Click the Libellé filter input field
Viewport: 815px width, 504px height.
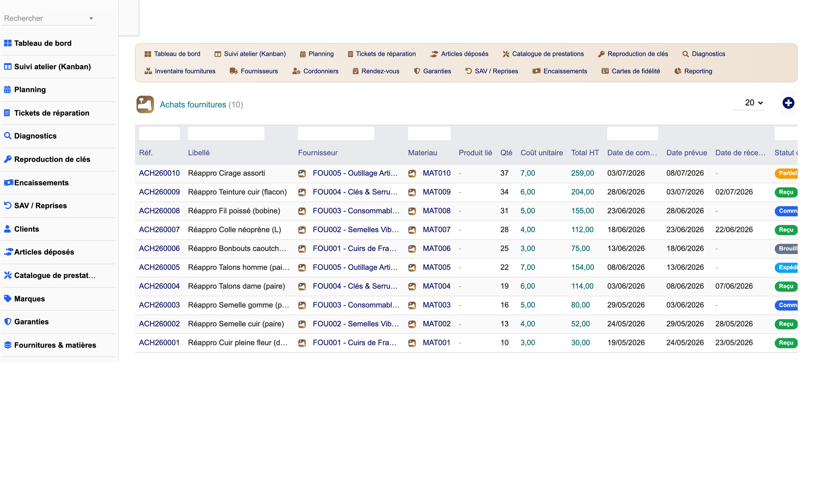click(x=226, y=134)
